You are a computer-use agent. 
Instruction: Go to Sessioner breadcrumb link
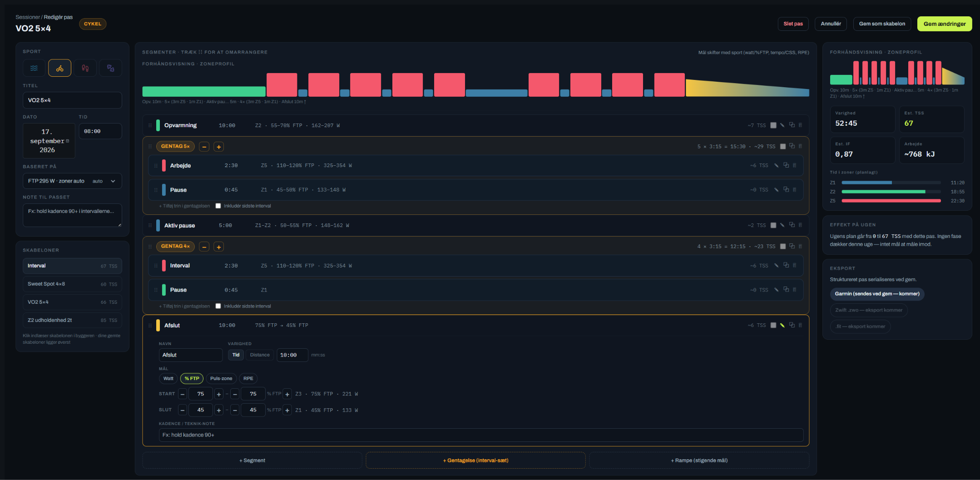point(28,17)
